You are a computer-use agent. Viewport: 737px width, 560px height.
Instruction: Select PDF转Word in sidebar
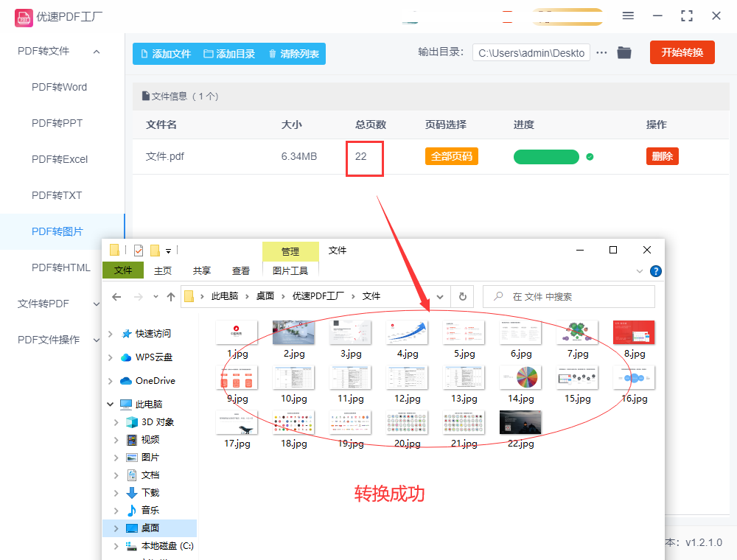point(59,88)
